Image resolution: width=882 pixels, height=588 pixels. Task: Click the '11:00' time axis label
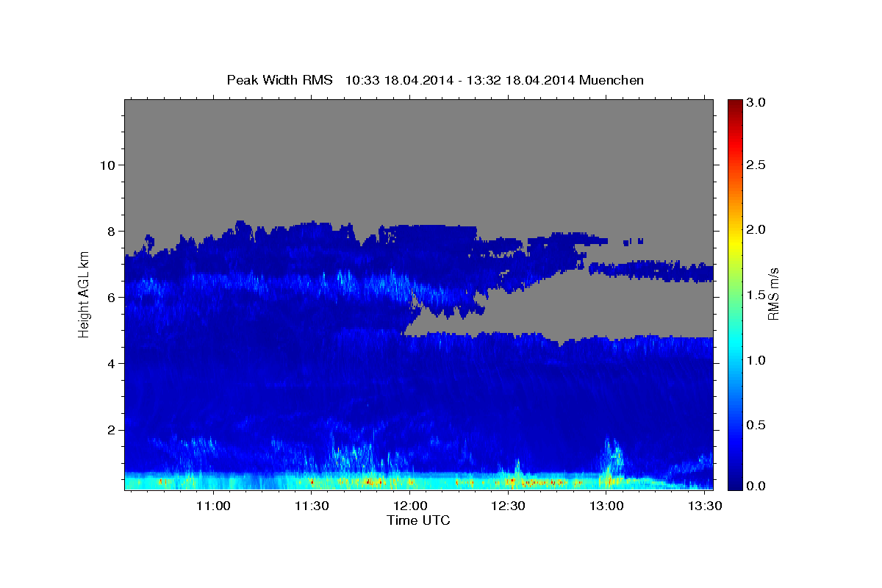[x=214, y=506]
